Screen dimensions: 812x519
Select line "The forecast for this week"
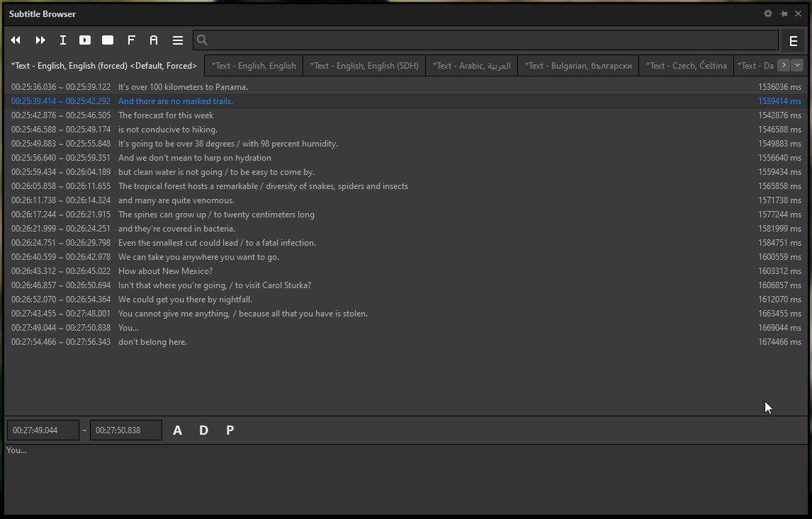[x=406, y=115]
